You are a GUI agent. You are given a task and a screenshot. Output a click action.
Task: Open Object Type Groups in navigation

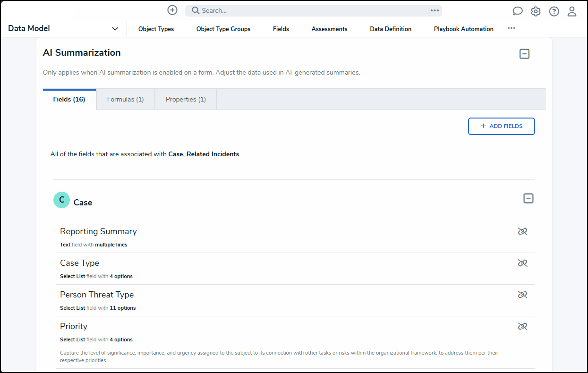(x=223, y=29)
